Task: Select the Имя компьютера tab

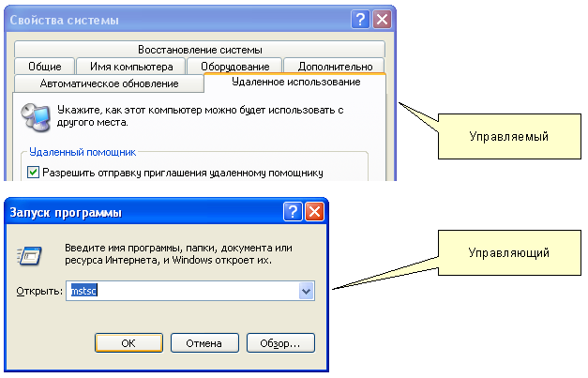Action: click(x=131, y=67)
